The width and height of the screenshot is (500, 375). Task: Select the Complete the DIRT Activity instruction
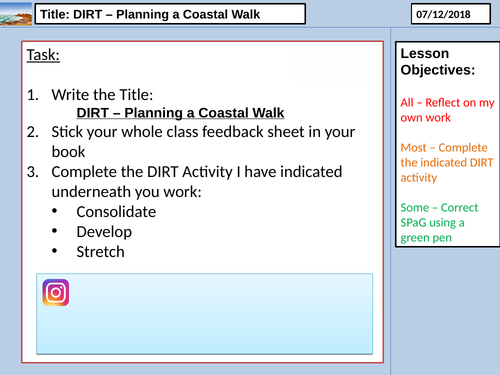pos(197,172)
